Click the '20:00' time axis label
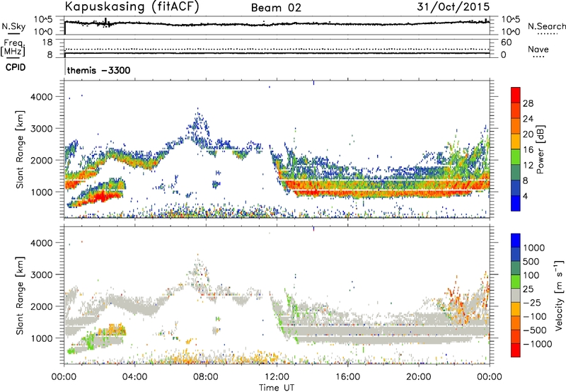 pos(419,377)
